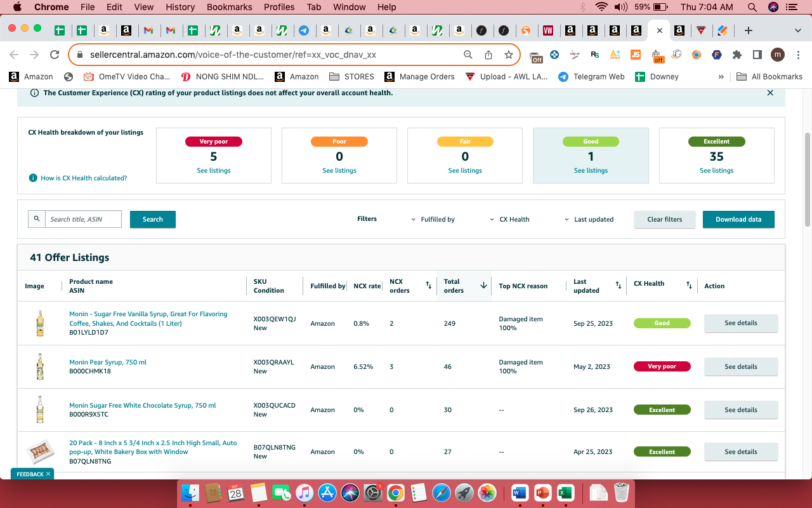
Task: Open the View menu in the menu bar
Action: [x=144, y=7]
